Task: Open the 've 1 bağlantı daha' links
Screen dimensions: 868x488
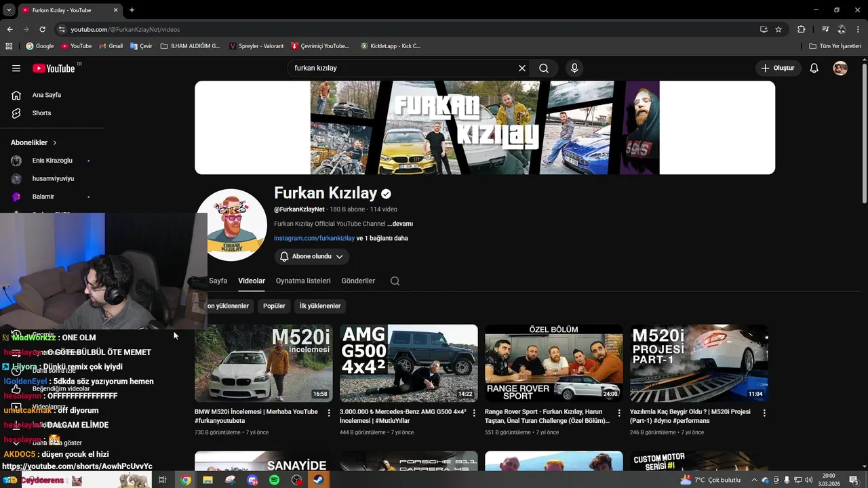Action: tap(382, 239)
